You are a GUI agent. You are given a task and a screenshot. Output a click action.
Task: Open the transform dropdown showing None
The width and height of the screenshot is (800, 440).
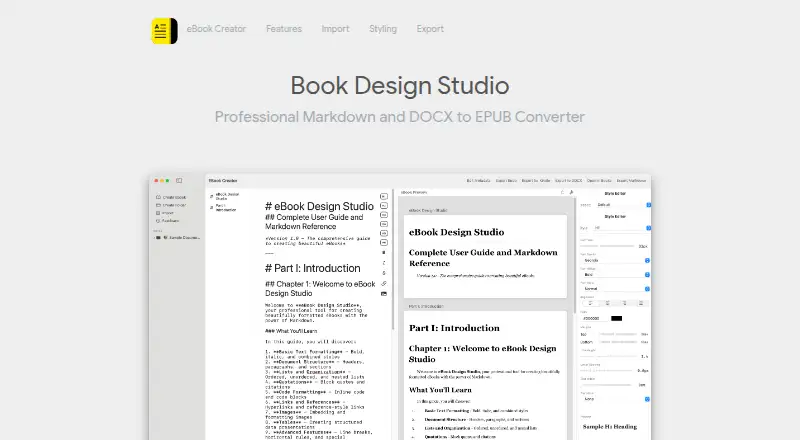615,399
